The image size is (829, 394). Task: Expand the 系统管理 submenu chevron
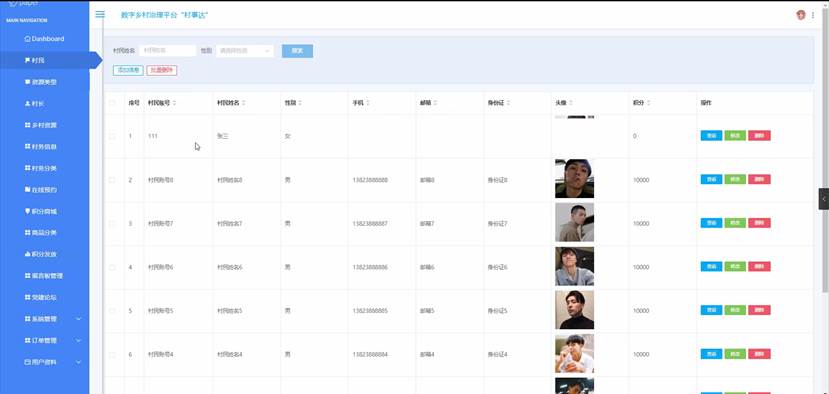[79, 319]
